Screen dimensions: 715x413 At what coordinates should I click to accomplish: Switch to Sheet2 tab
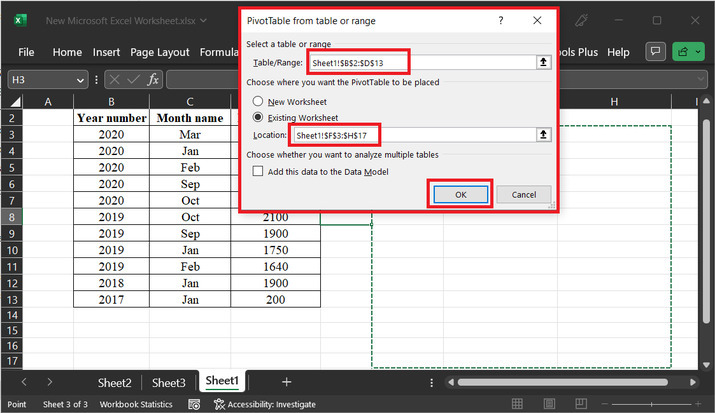(114, 382)
